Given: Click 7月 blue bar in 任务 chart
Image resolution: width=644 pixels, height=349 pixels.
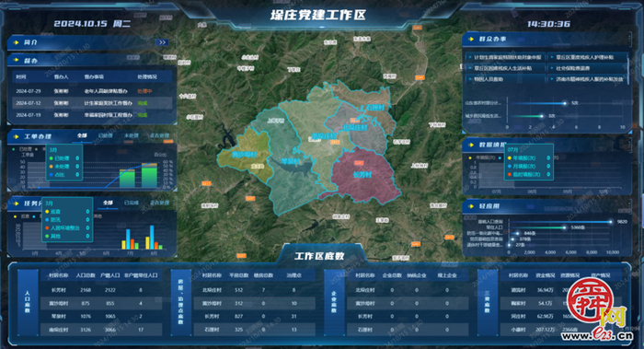Looking at the screenshot, I should 128,238.
